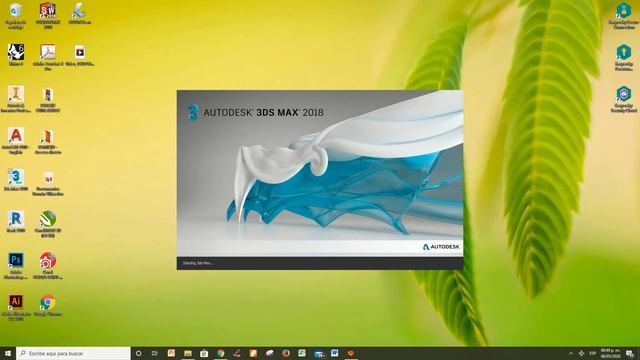The height and width of the screenshot is (360, 640).
Task: Select the AutoCAD desktop shortcut
Action: (x=16, y=140)
